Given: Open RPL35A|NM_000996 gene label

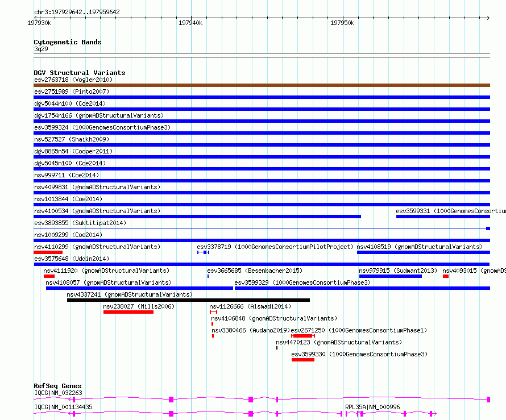Looking at the screenshot, I should tap(372, 407).
